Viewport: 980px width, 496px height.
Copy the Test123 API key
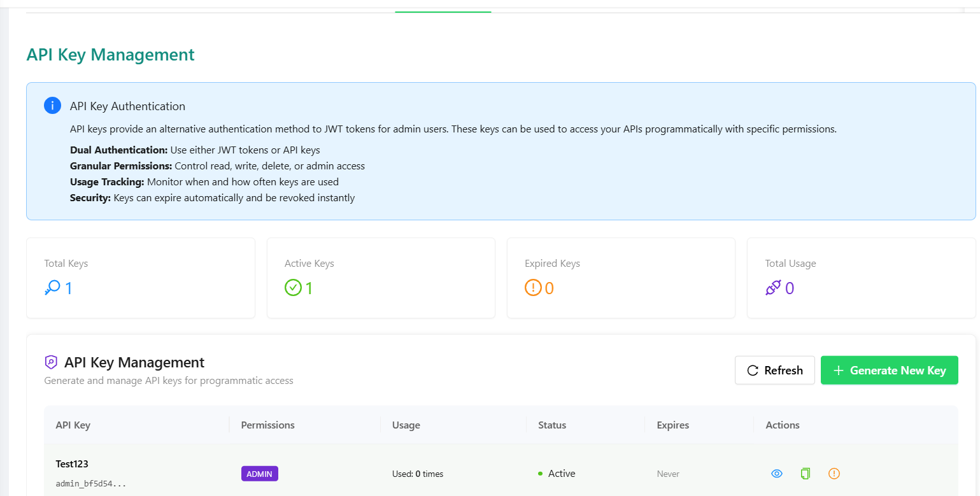coord(805,473)
